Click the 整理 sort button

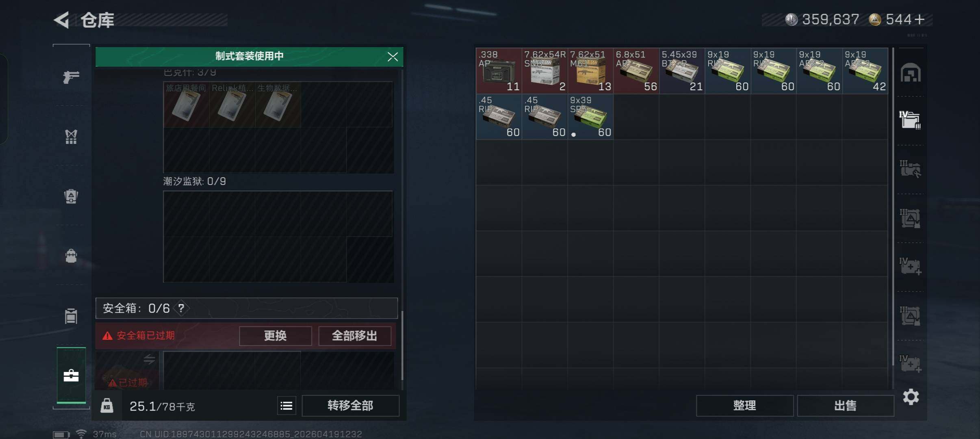point(744,406)
